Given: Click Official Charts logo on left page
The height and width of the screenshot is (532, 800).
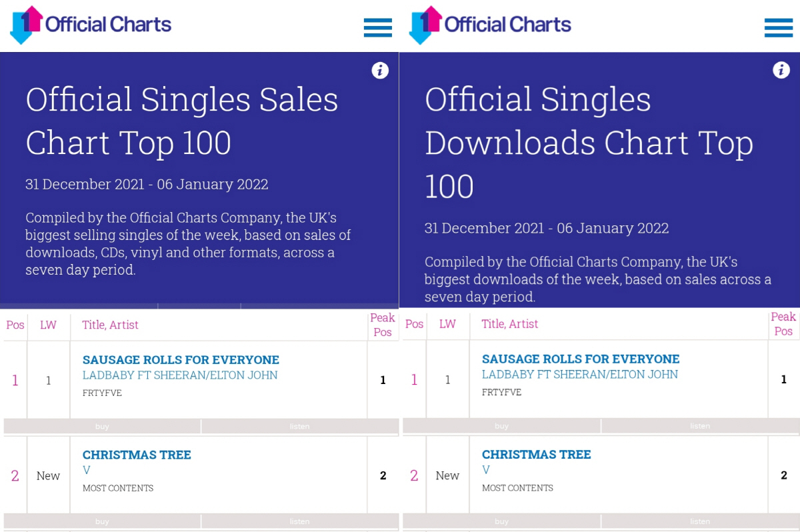Looking at the screenshot, I should pos(91,25).
